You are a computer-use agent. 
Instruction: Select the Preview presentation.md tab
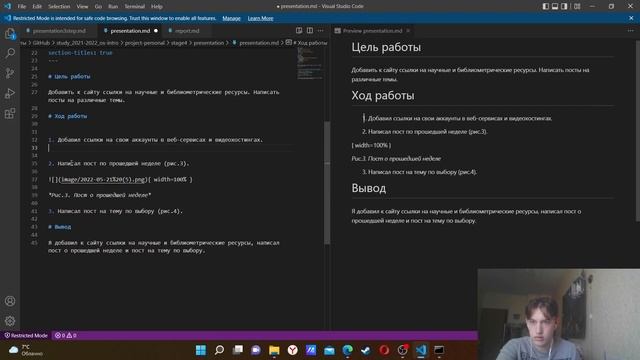pos(372,31)
